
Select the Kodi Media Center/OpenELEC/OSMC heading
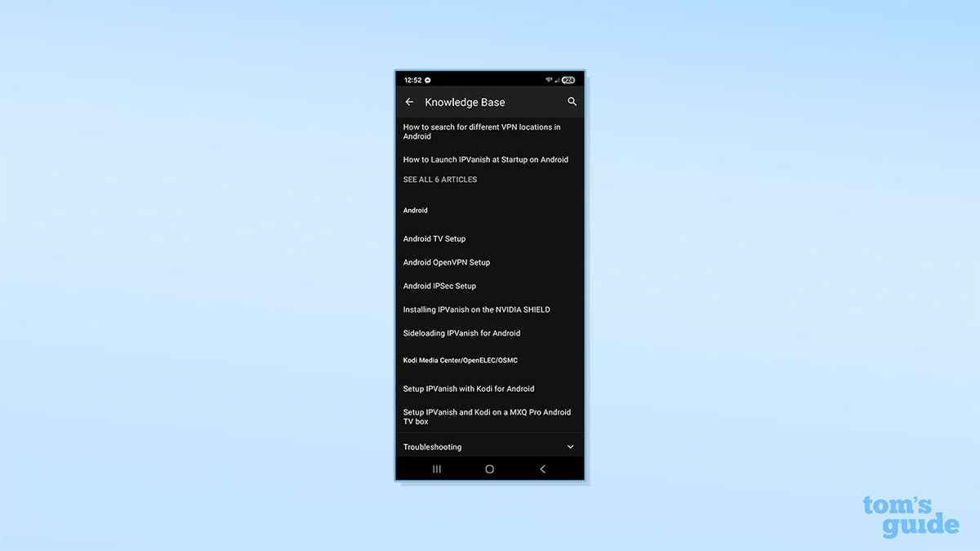461,360
